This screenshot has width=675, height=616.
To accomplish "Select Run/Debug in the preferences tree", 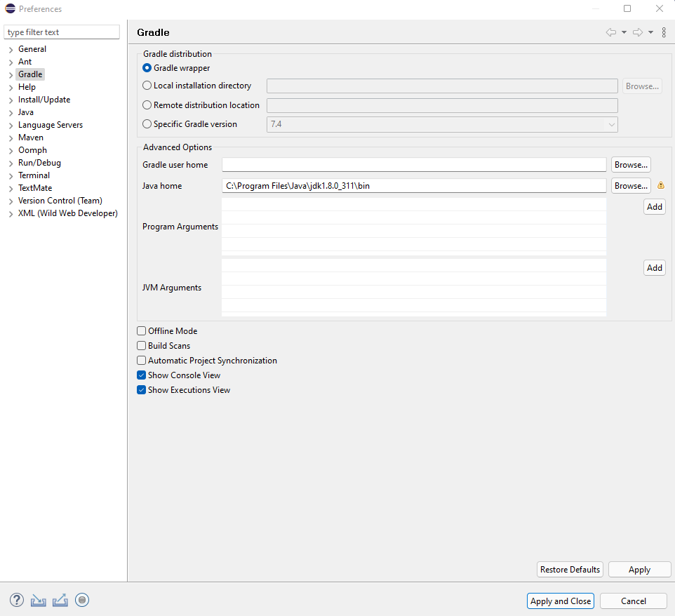I will pyautogui.click(x=39, y=163).
